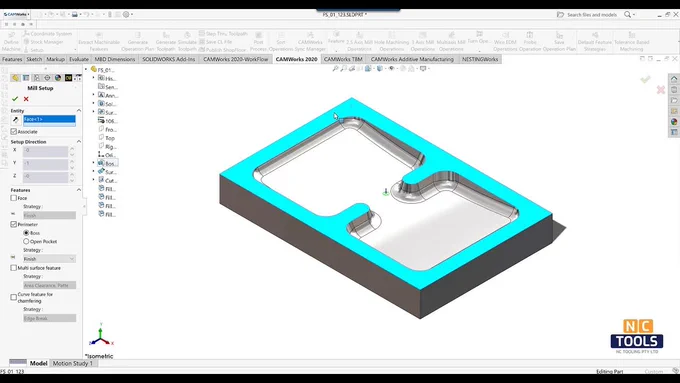Screen dimensions: 680x383
Task: Click the entity selection arrow icon
Action: 16,120
